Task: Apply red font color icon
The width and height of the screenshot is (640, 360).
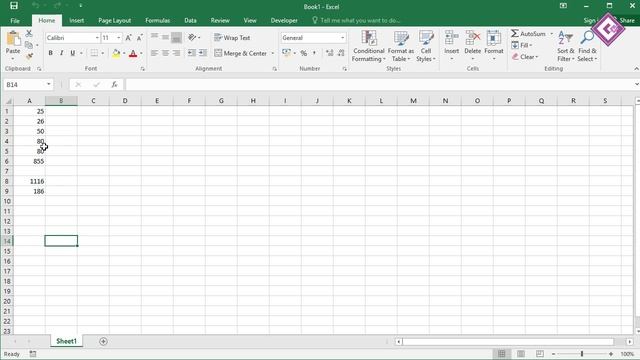Action: click(x=133, y=53)
